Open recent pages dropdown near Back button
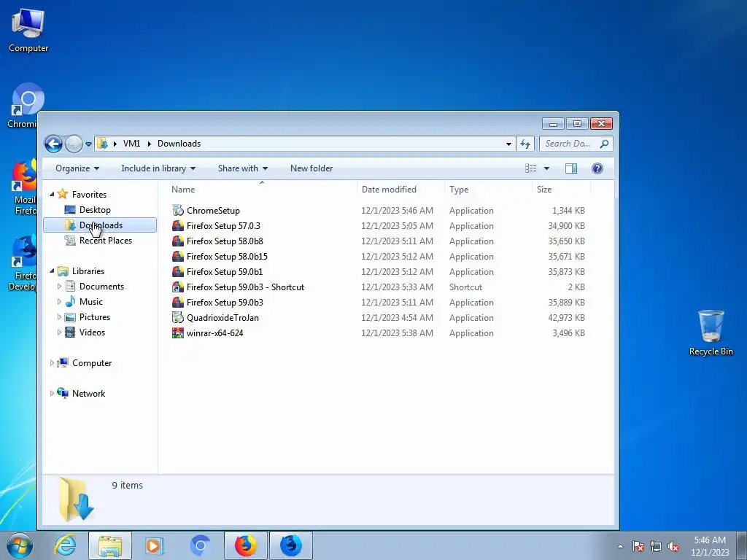The width and height of the screenshot is (747, 560). pyautogui.click(x=88, y=144)
